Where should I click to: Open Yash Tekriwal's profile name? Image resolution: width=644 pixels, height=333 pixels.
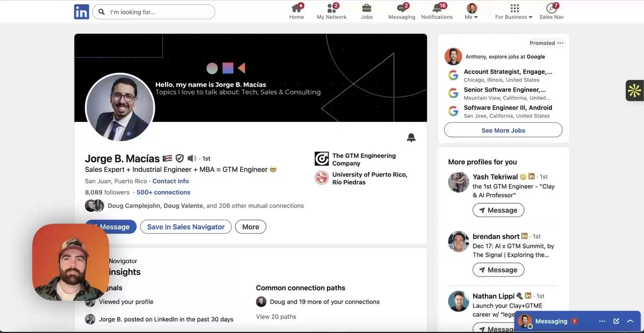(495, 177)
